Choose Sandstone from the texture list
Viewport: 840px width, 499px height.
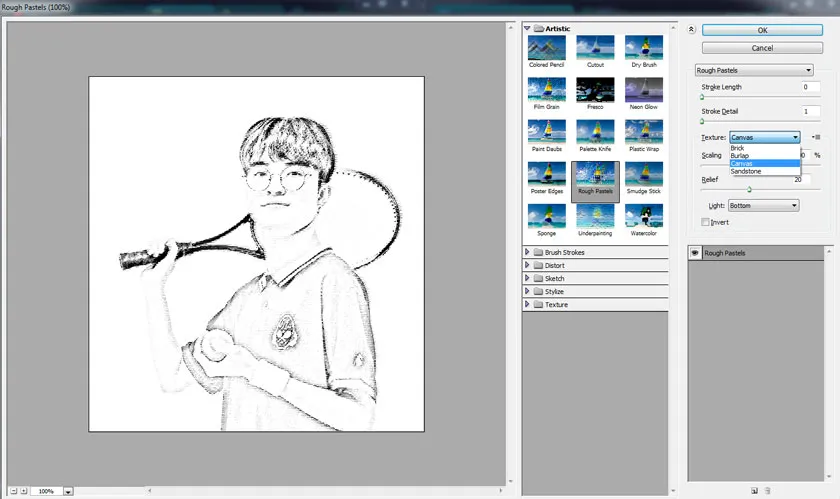(x=746, y=172)
